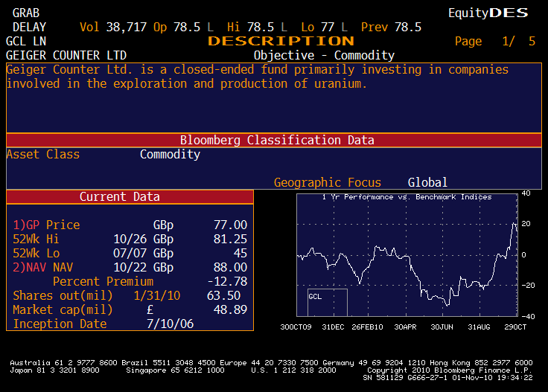Select the U.S. 1 212 318 2000 contact
This screenshot has height=392, width=548.
[x=293, y=370]
